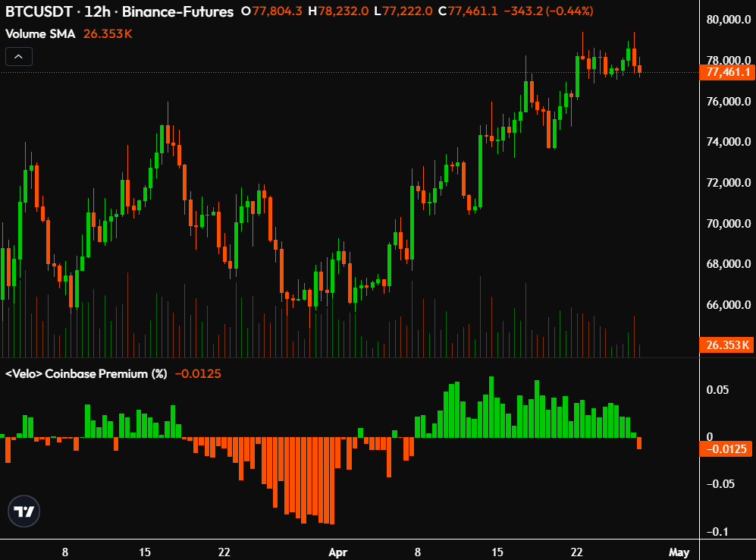Select the orange -0.0125 premium label on axis

pyautogui.click(x=726, y=449)
